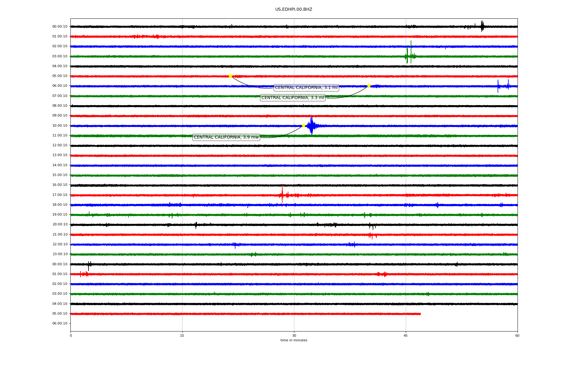This screenshot has width=588, height=368.
Task: Click the empty 06:00:10 row label at the bottom
Action: coord(60,324)
